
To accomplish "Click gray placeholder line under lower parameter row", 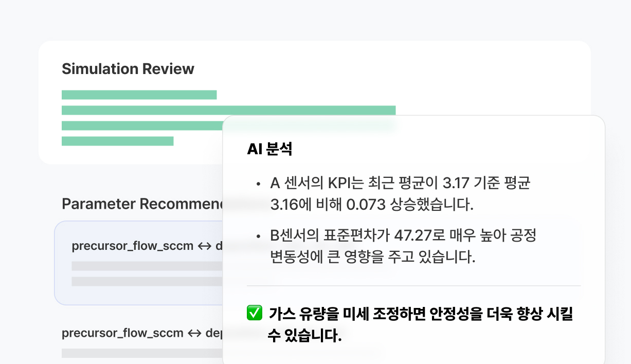I will pyautogui.click(x=141, y=353).
